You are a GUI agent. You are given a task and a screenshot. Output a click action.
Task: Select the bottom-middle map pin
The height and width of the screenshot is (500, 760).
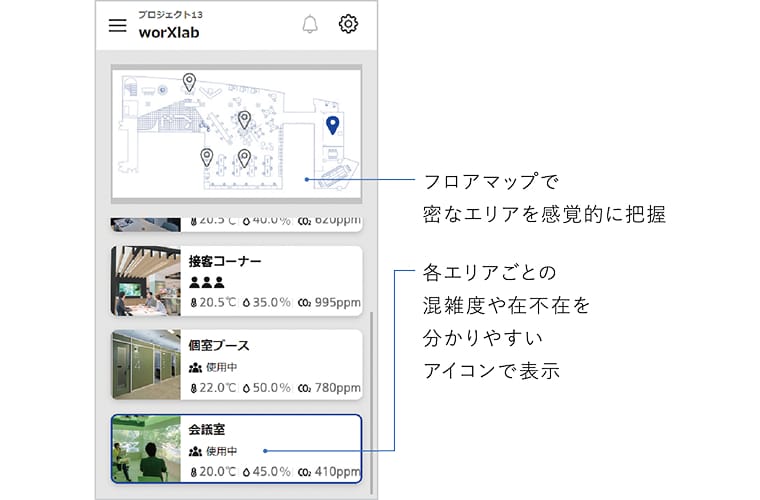coord(244,157)
